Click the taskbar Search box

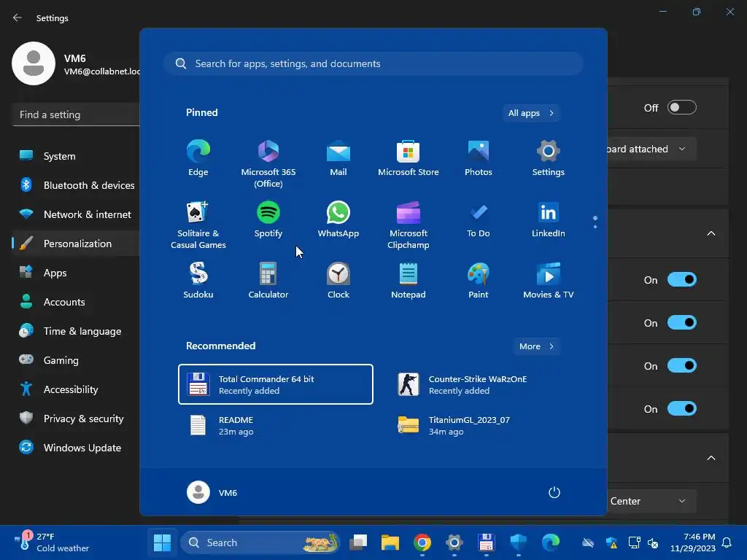tap(260, 542)
